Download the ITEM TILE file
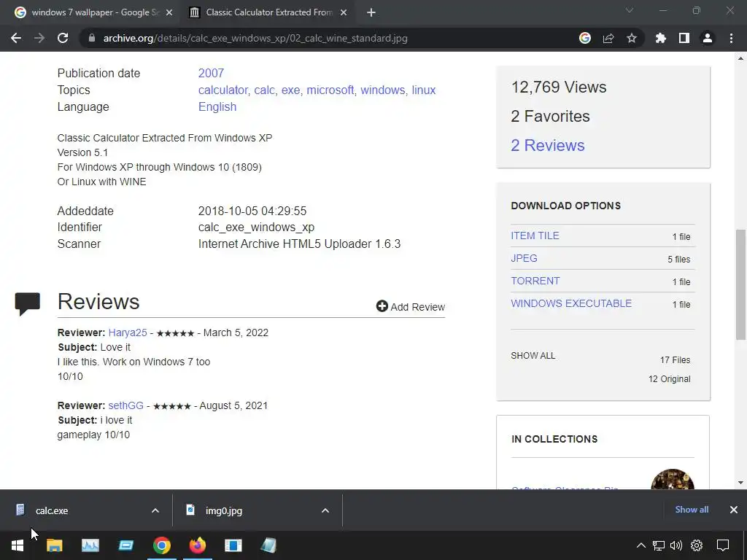The height and width of the screenshot is (560, 747). click(535, 236)
